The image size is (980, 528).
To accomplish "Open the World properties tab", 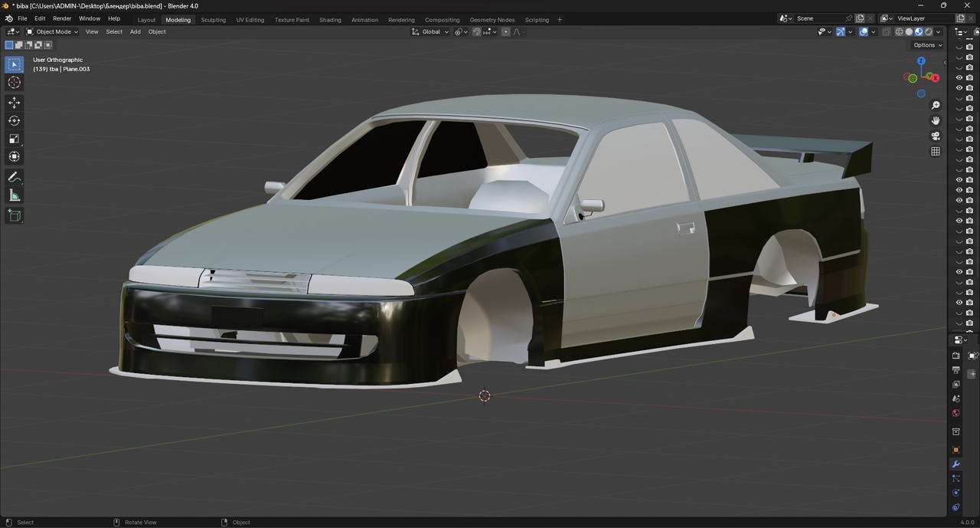I will coord(955,414).
